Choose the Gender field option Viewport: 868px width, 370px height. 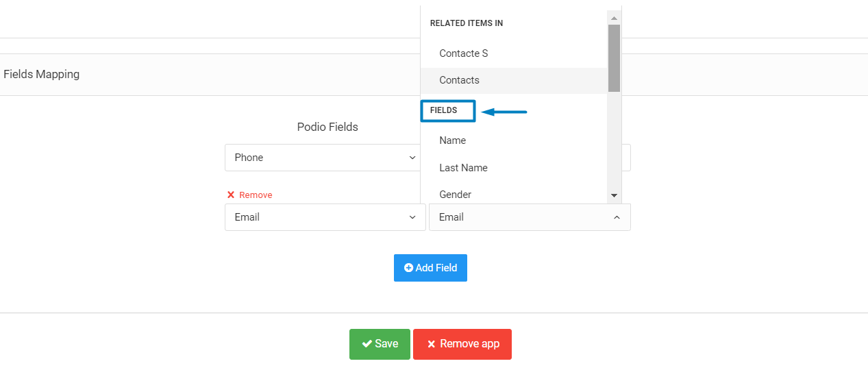click(x=455, y=195)
